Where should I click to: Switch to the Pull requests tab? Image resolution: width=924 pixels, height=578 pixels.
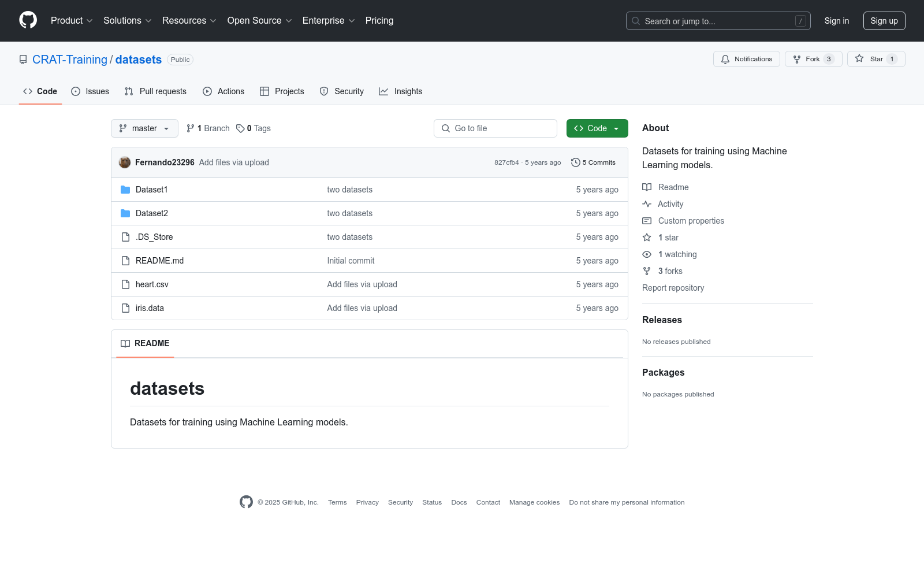[155, 91]
